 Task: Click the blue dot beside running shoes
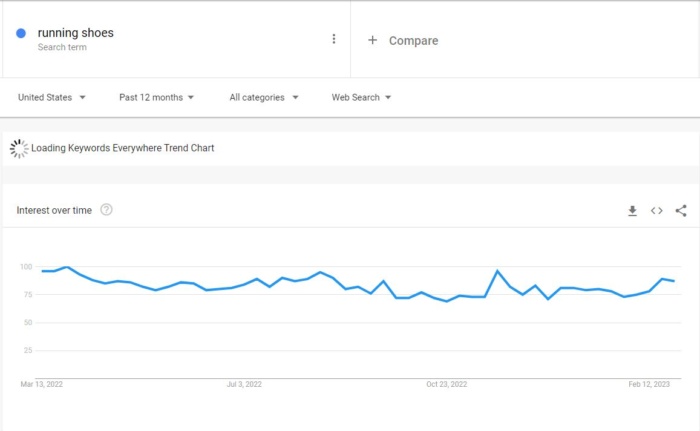[x=21, y=33]
